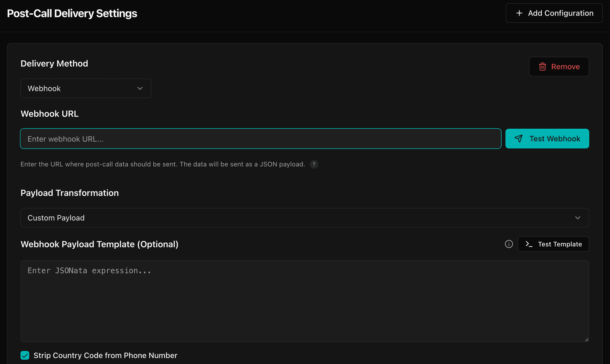610x364 pixels.
Task: Click the terminal icon in Test Template button
Action: point(529,244)
